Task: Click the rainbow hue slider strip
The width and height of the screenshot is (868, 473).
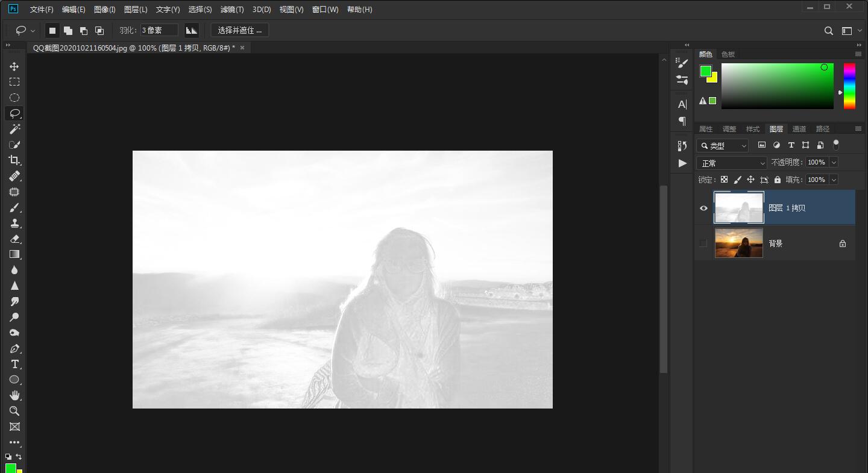Action: pos(849,86)
